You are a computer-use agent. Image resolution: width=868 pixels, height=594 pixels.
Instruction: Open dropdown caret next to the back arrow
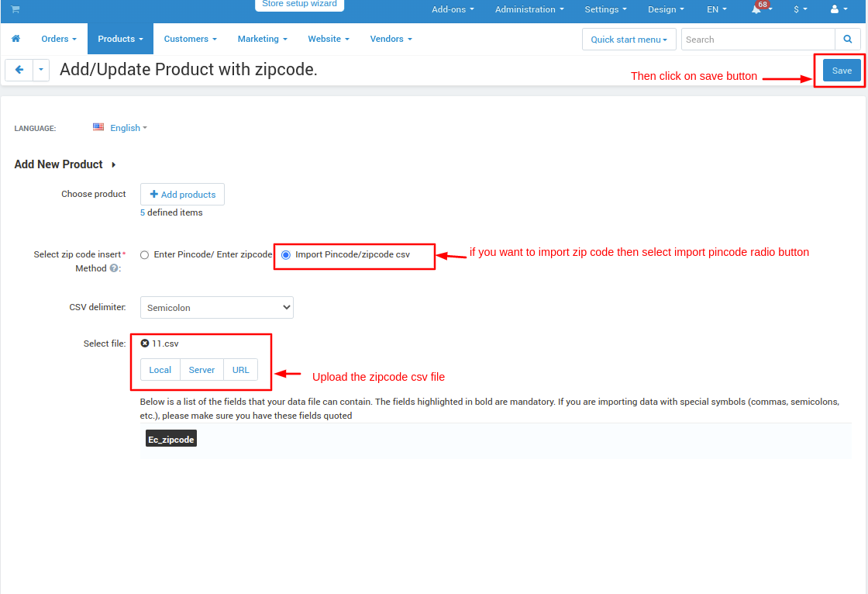[41, 70]
